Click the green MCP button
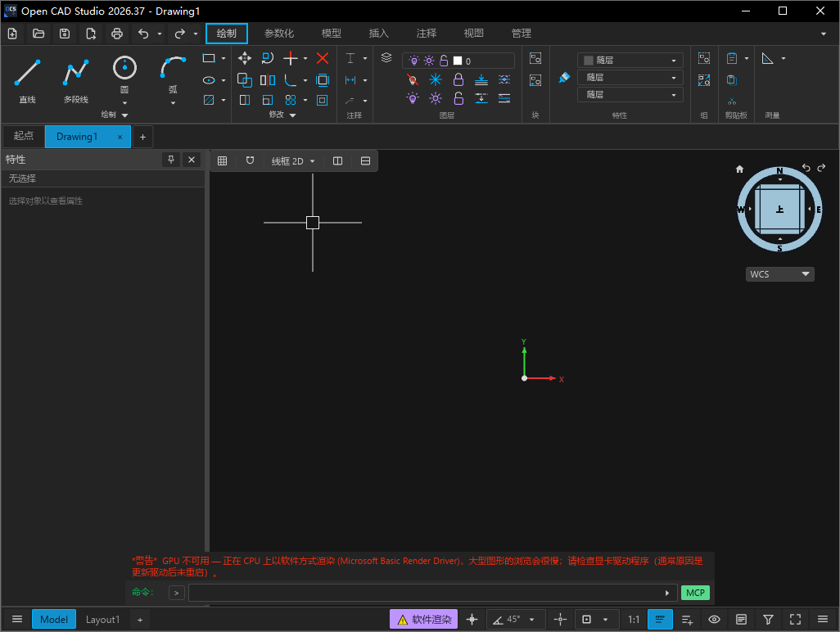 pyautogui.click(x=695, y=593)
